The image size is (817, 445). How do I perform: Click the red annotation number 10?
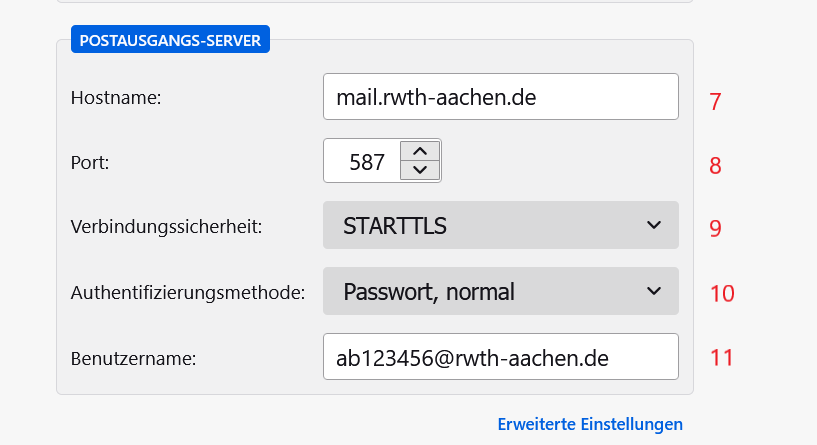(722, 293)
